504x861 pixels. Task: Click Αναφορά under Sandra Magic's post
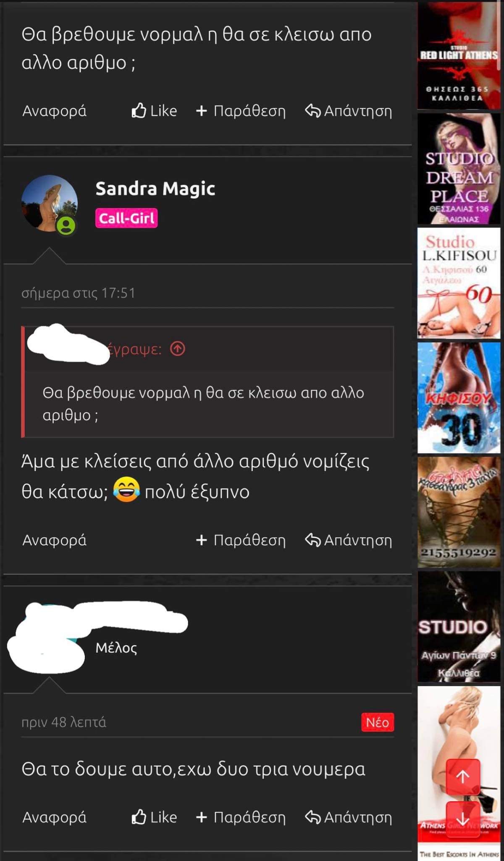[x=54, y=540]
